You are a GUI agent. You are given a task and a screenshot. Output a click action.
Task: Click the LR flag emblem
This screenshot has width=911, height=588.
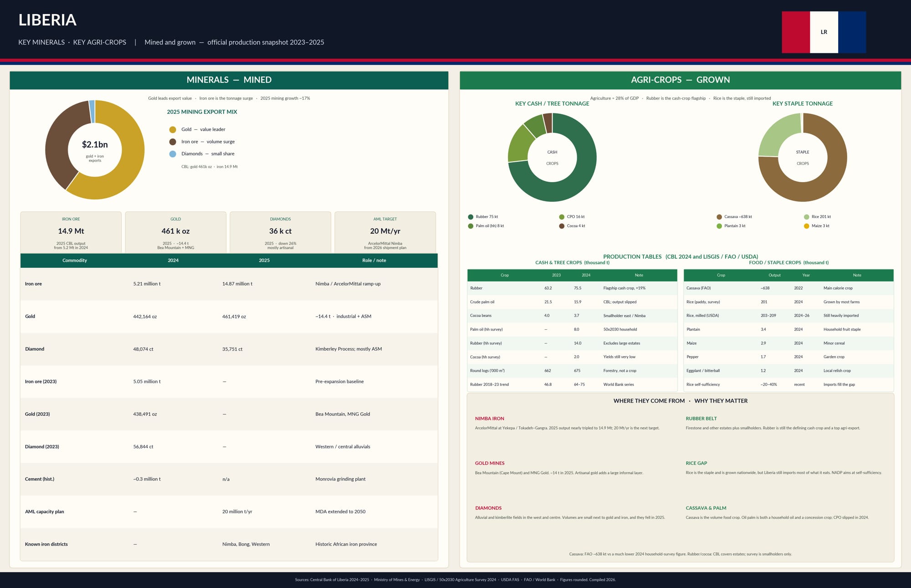tap(824, 32)
